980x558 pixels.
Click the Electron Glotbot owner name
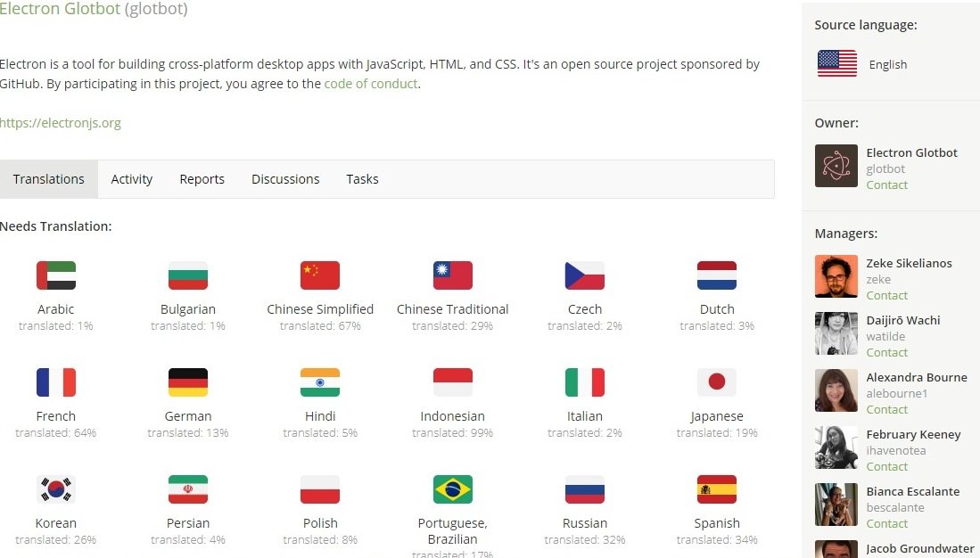tap(912, 152)
